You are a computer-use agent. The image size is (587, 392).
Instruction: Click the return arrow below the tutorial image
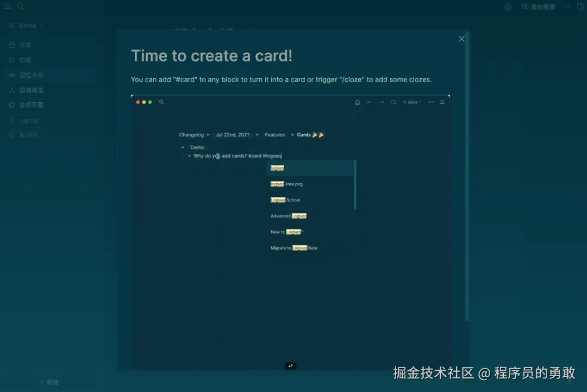coord(290,366)
